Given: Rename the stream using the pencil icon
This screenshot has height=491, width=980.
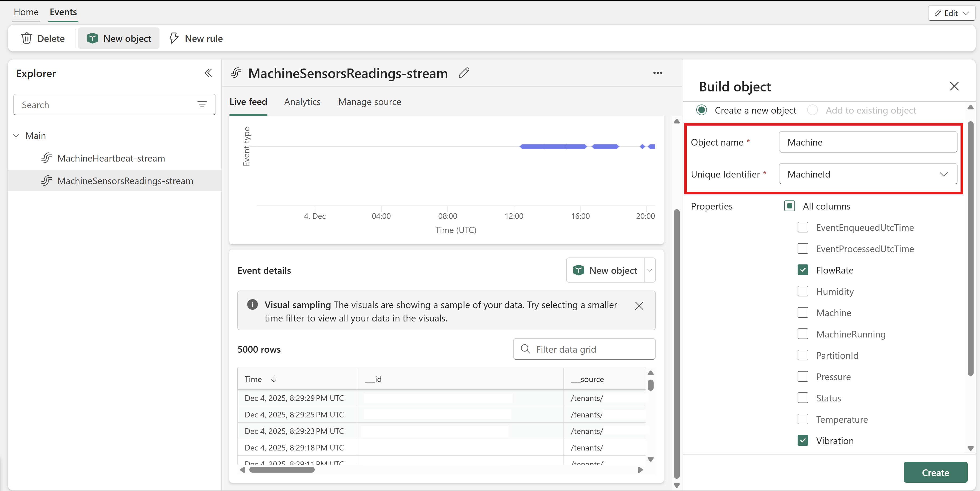Looking at the screenshot, I should coord(464,73).
